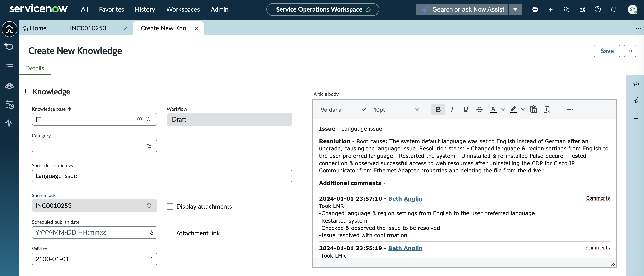Click the Short description input field
The width and height of the screenshot is (644, 276).
click(162, 176)
